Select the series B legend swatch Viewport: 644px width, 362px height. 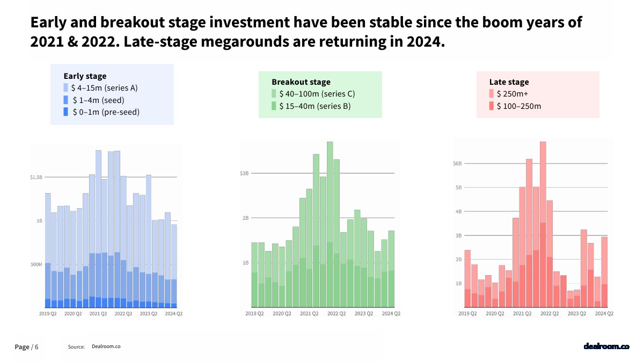[274, 106]
